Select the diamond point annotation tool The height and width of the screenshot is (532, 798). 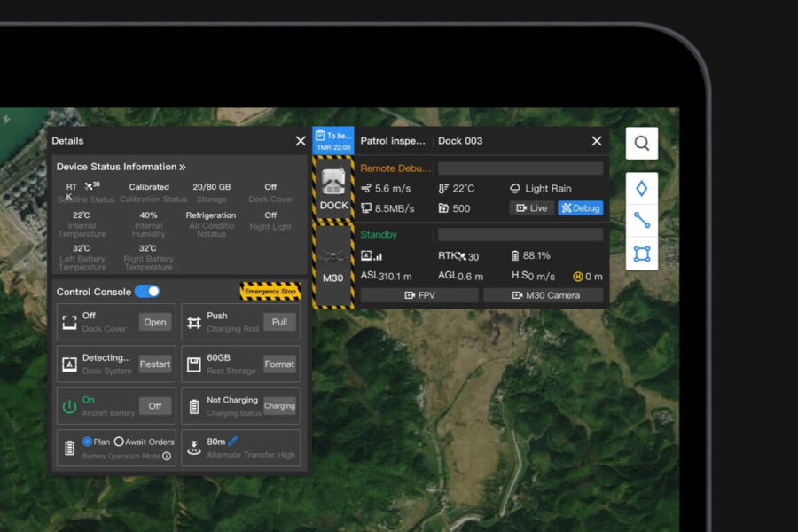642,188
